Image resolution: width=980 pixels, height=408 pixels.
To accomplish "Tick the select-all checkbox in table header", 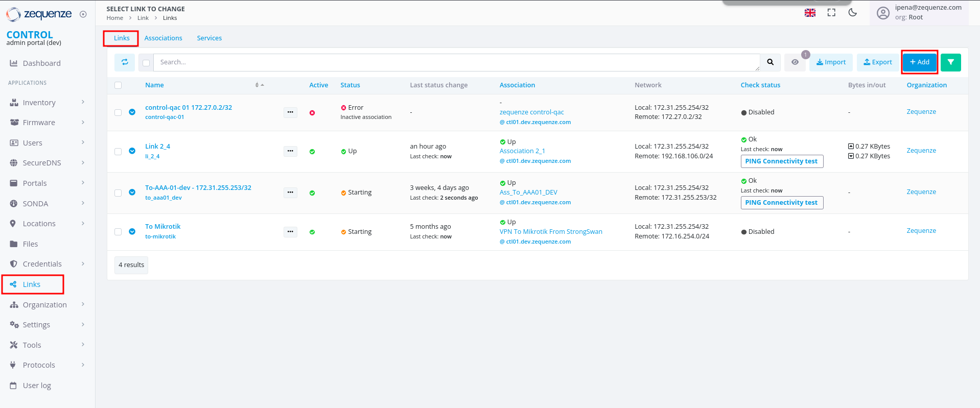I will pyautogui.click(x=118, y=85).
